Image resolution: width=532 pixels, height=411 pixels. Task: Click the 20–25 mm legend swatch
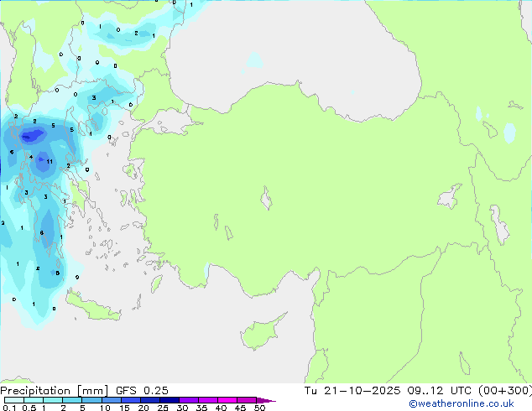click(150, 400)
